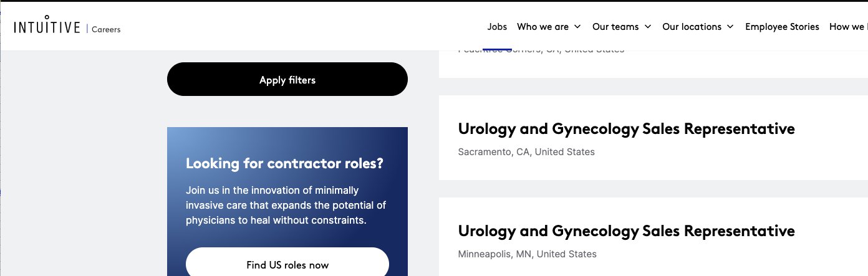Open the Our locations menu
Viewport: 868px width, 276px height.
pos(692,27)
